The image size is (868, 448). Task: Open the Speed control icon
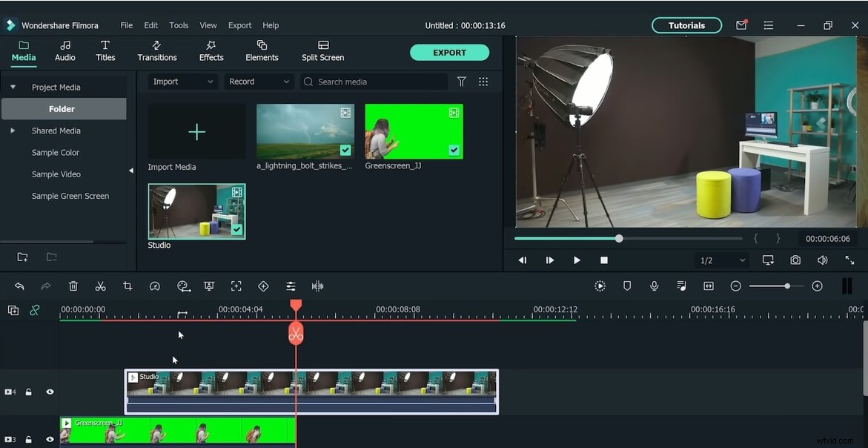[x=154, y=286]
